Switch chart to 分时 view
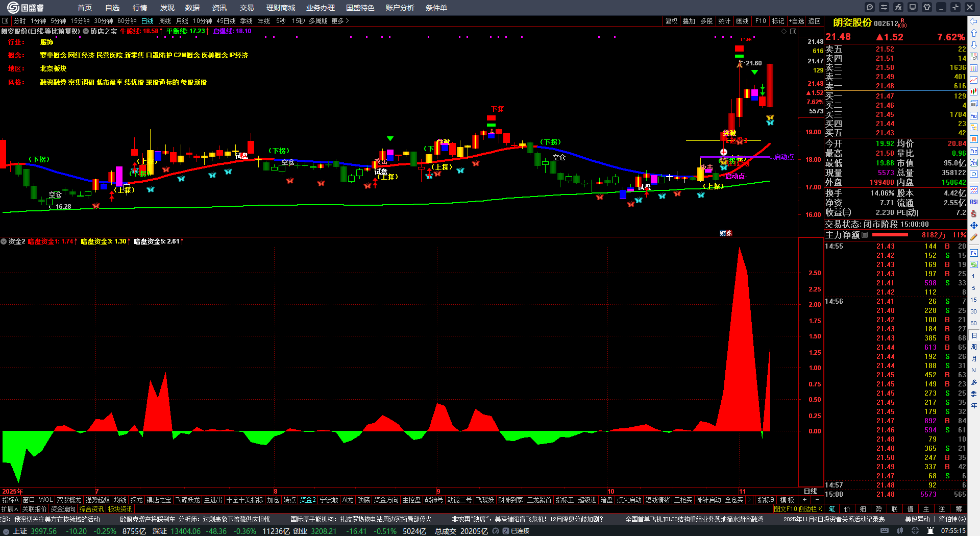Screen dimensions: 980x536 coord(20,21)
